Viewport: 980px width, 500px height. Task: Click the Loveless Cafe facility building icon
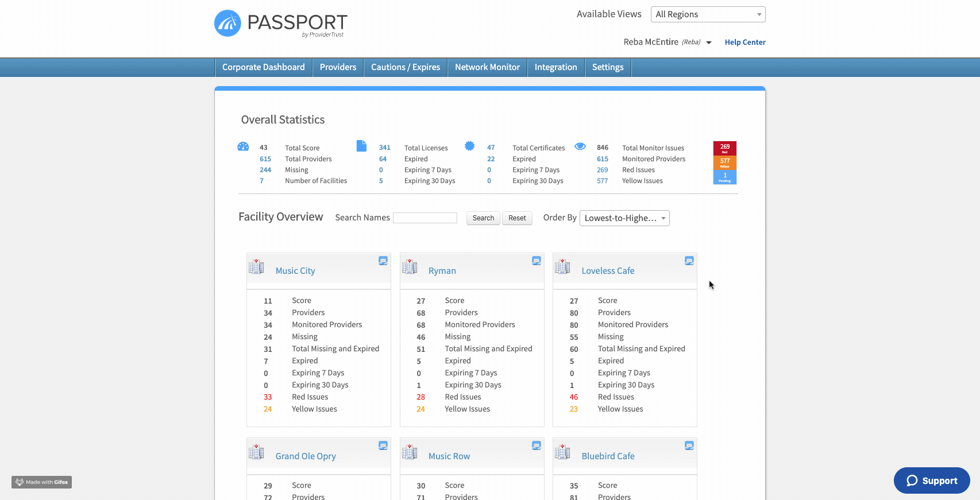point(562,267)
